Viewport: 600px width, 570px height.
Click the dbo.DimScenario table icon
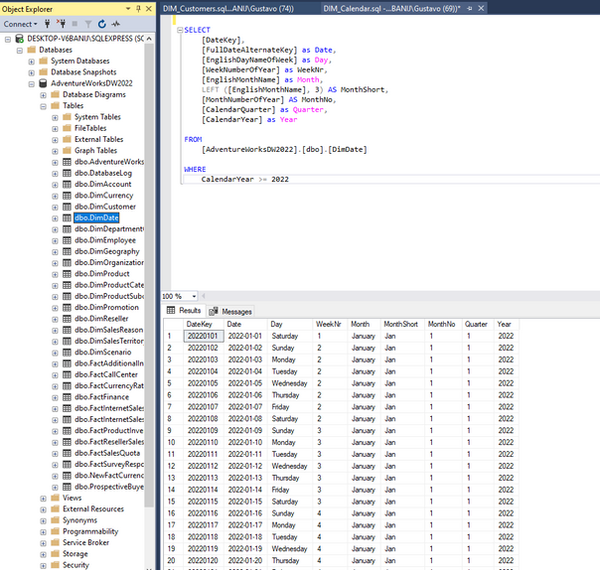(67, 352)
